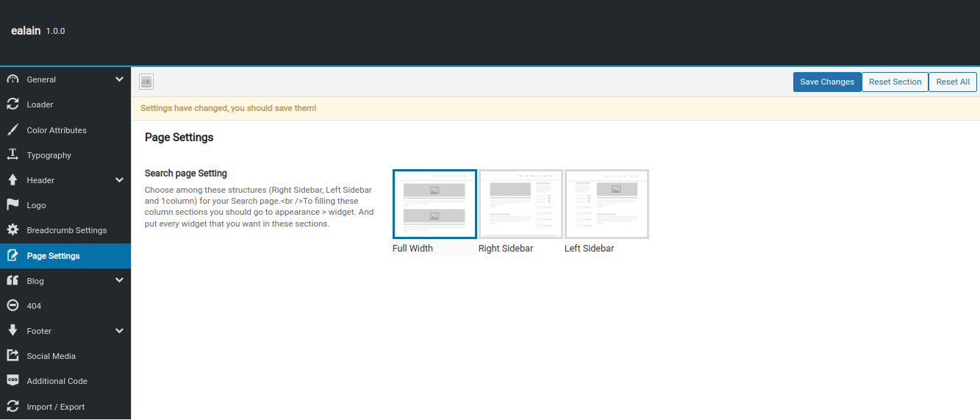
Task: Click the Typography text icon
Action: [12, 155]
